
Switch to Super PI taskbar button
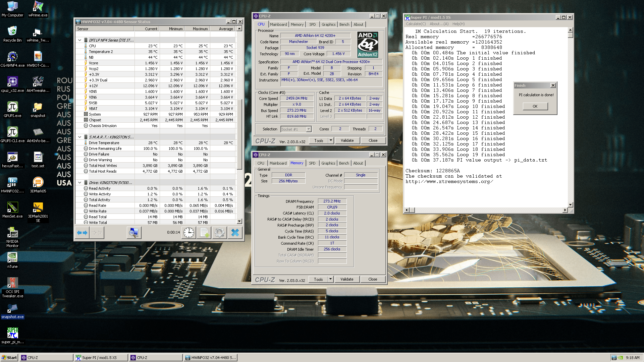click(101, 358)
